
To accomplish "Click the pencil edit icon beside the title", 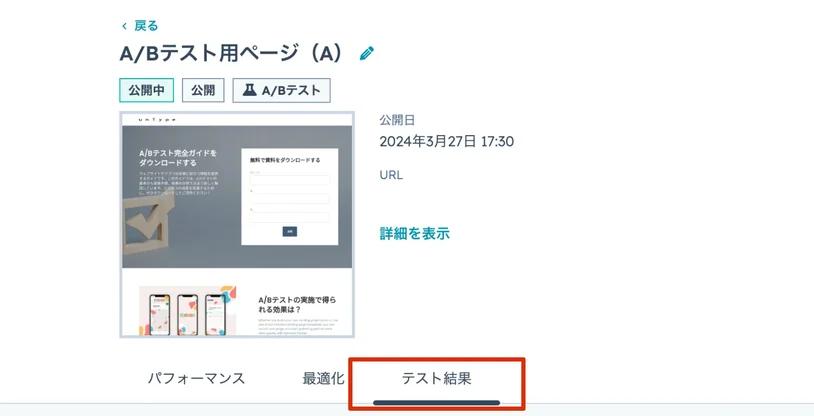I will pos(367,53).
